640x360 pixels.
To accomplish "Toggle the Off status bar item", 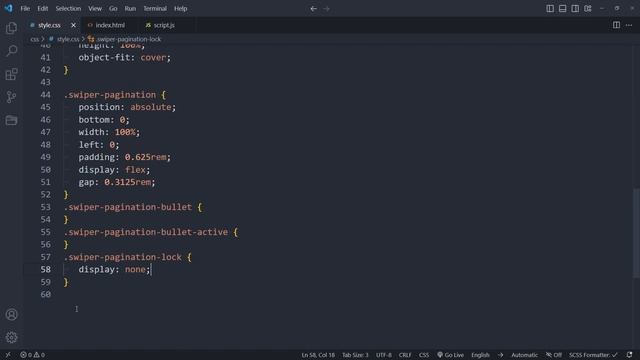I will point(554,355).
